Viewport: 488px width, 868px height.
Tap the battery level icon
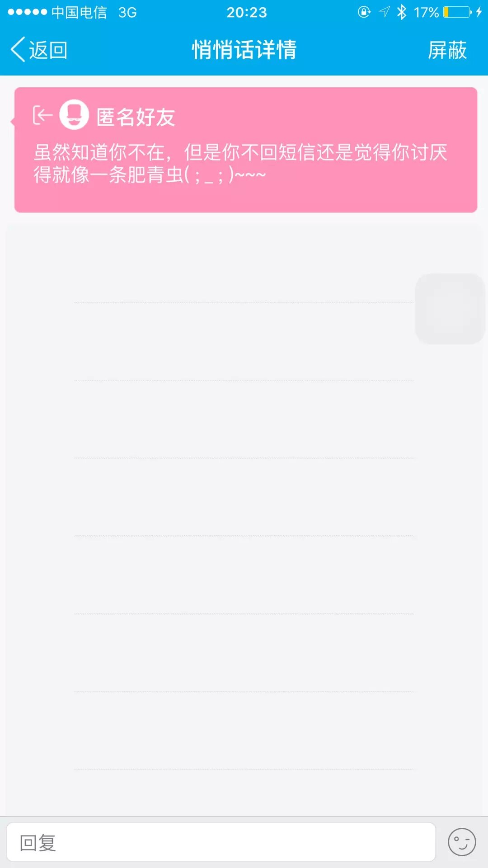pyautogui.click(x=458, y=12)
